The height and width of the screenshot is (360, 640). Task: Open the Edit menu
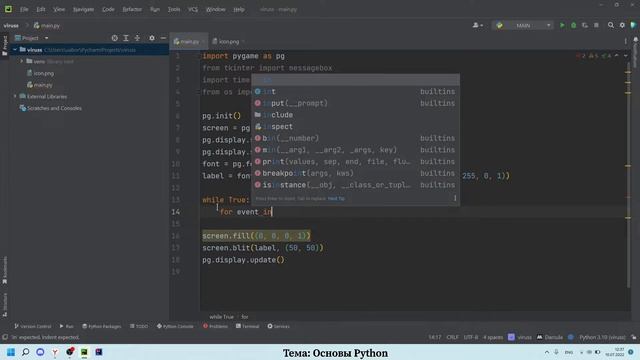(x=41, y=9)
